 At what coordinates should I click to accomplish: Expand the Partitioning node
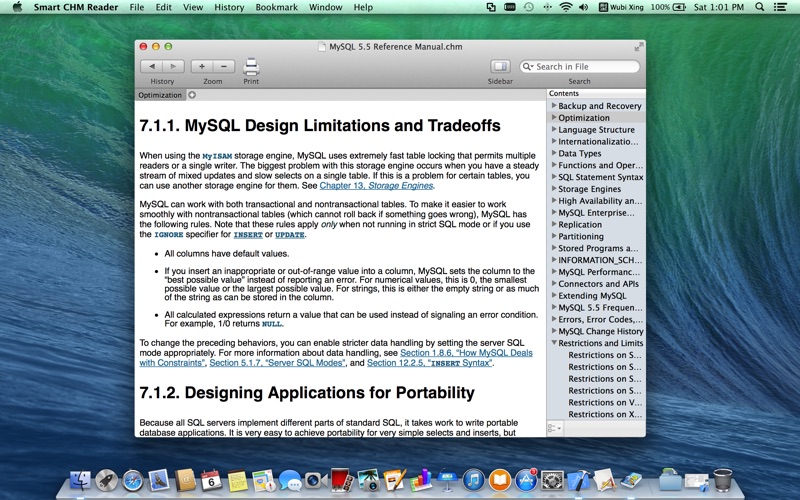(554, 236)
